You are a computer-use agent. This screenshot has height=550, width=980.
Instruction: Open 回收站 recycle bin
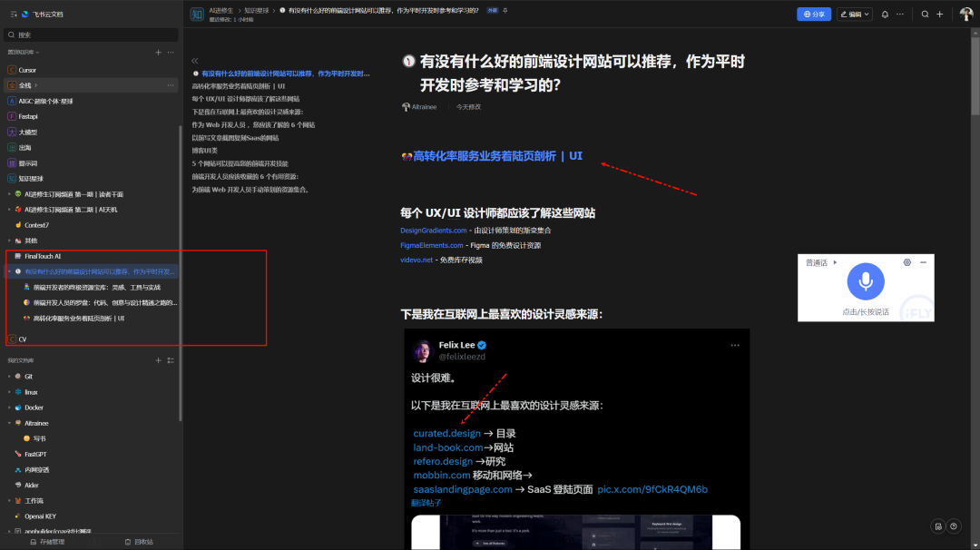click(139, 542)
